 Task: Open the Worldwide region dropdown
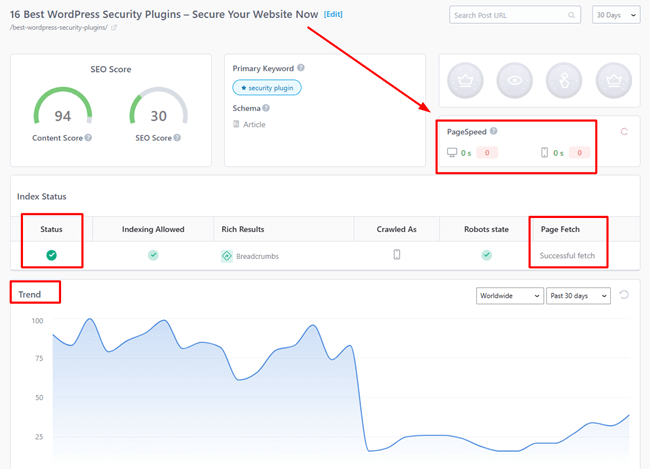[x=507, y=296]
